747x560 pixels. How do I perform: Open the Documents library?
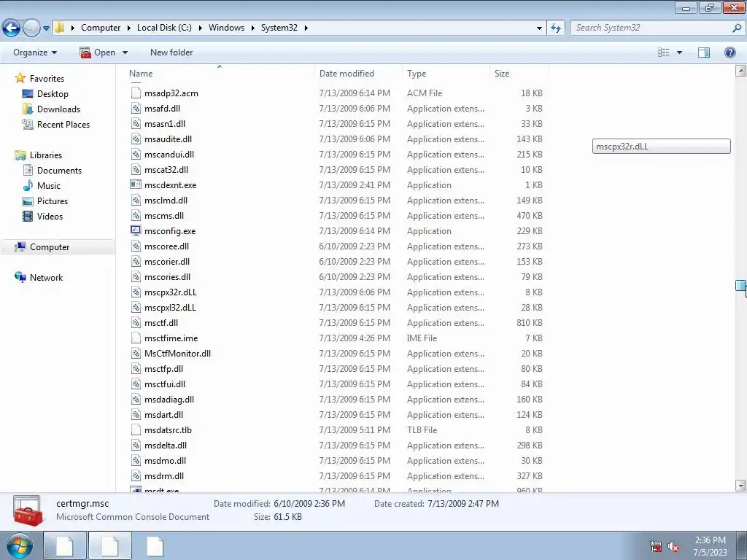(59, 171)
